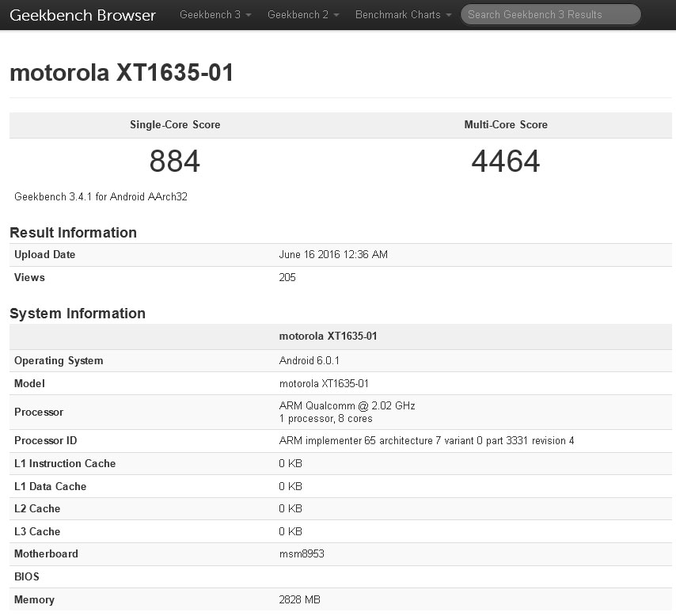Select the Processor ID row label
676x616 pixels.
pyautogui.click(x=45, y=441)
